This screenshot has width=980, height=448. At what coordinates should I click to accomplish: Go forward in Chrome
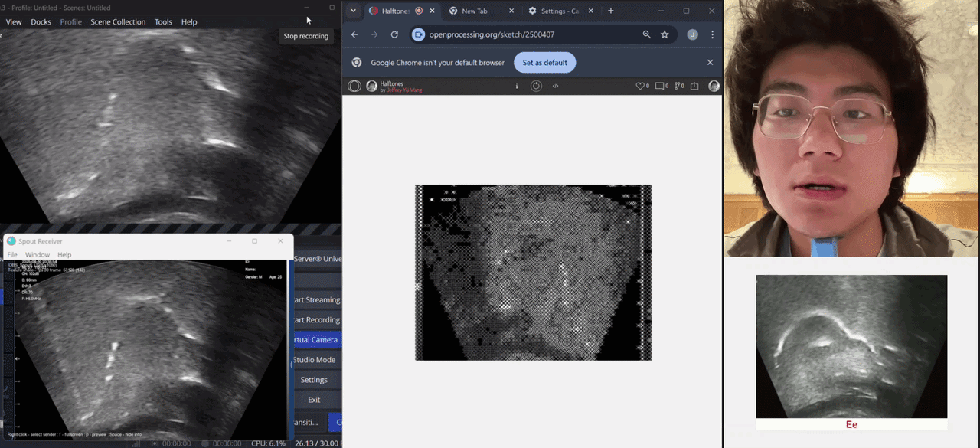(374, 34)
